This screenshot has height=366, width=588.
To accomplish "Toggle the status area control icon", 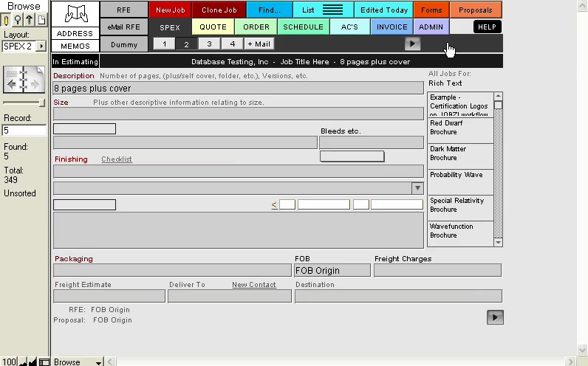I will (x=44, y=362).
